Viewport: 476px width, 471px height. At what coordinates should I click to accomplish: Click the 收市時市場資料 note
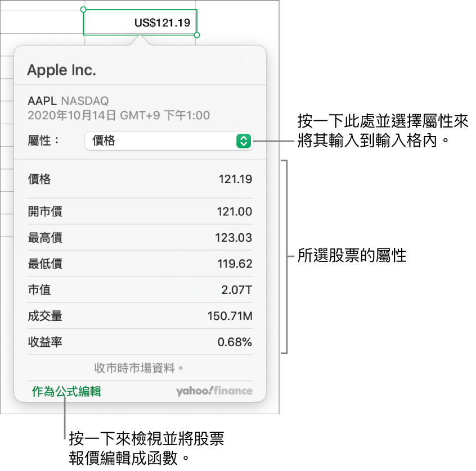pos(139,368)
